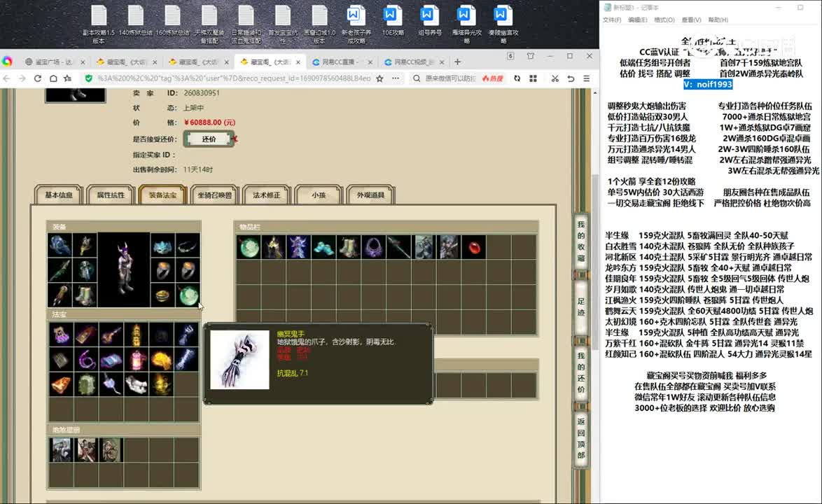Open the 格式(O) menu in Notepad
The width and height of the screenshot is (822, 504).
click(x=664, y=20)
